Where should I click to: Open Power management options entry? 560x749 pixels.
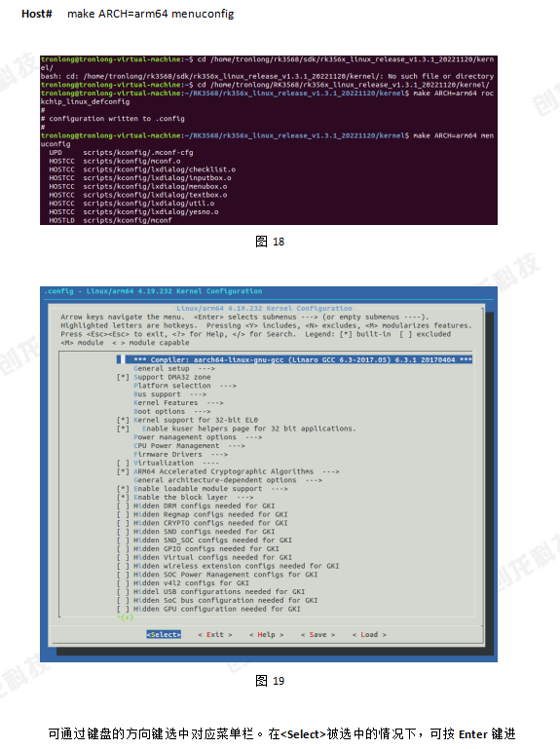(198, 437)
